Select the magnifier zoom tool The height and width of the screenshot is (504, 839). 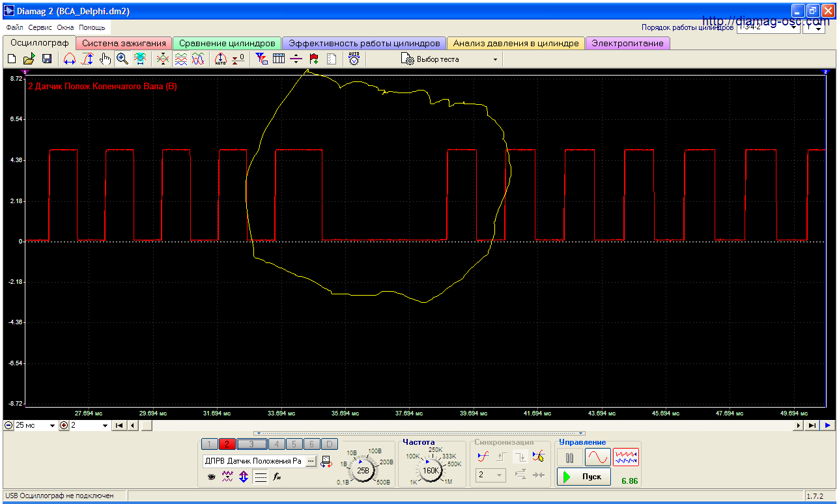122,59
